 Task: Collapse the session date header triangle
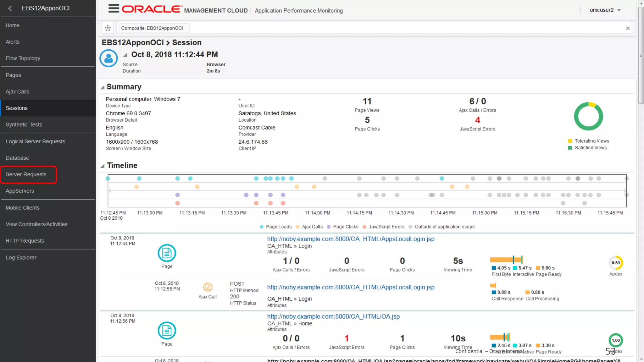[x=125, y=55]
